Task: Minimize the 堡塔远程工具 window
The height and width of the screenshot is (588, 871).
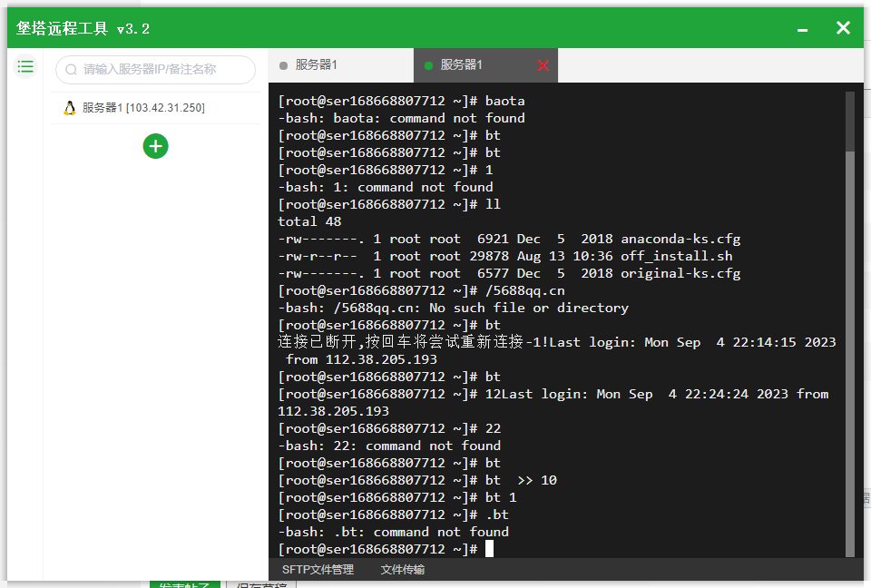Action: click(803, 29)
